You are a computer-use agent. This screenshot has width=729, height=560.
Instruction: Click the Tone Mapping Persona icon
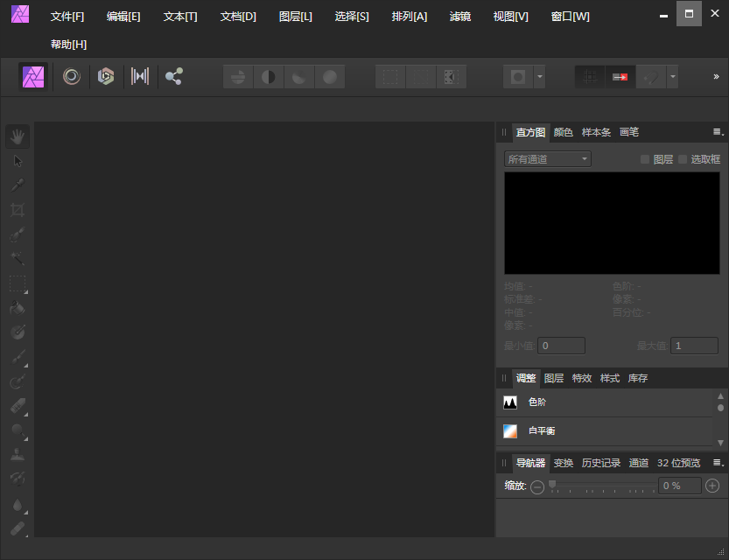[x=140, y=77]
